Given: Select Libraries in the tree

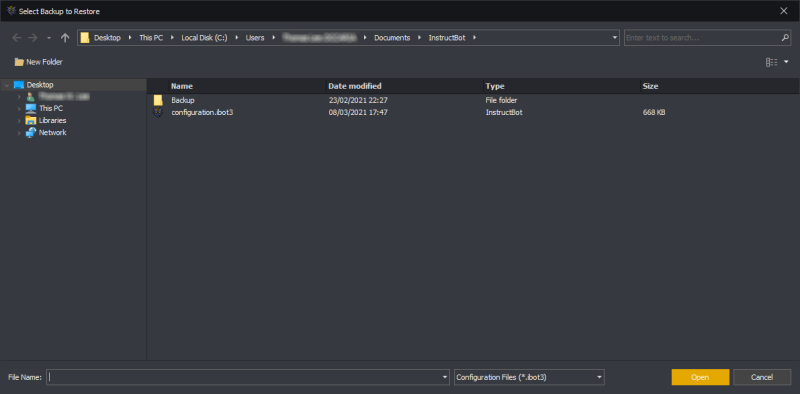Looking at the screenshot, I should point(53,120).
